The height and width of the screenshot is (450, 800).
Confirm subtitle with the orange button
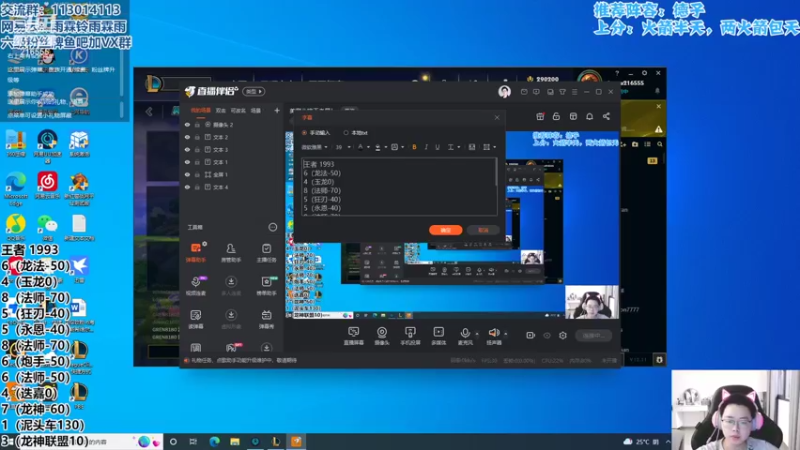(x=445, y=230)
